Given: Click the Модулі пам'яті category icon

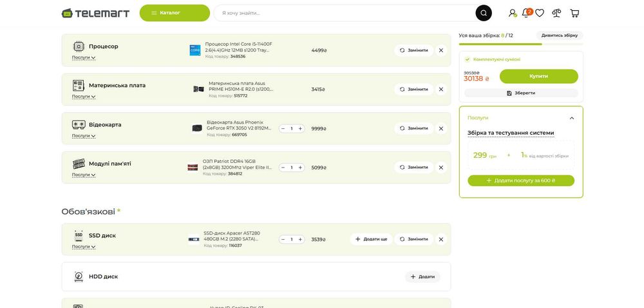Looking at the screenshot, I should [79, 164].
